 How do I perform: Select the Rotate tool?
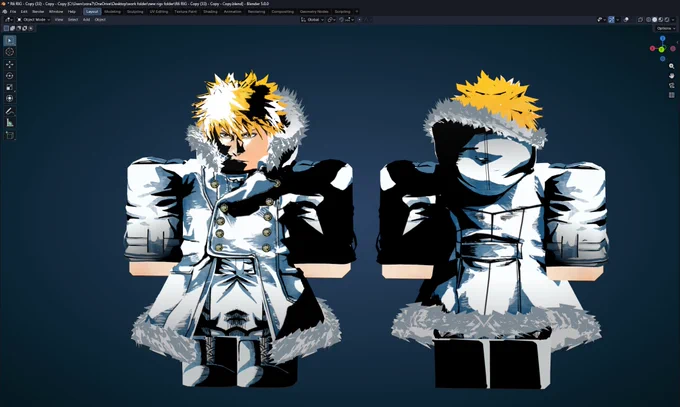point(10,75)
